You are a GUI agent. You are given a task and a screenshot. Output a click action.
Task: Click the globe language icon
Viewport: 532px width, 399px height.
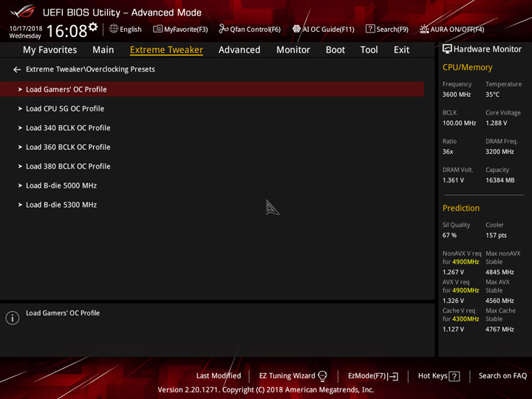pyautogui.click(x=114, y=29)
